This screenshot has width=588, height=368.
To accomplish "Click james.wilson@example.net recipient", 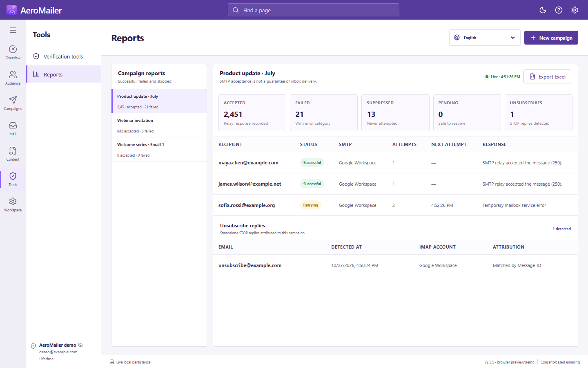I will tap(249, 184).
